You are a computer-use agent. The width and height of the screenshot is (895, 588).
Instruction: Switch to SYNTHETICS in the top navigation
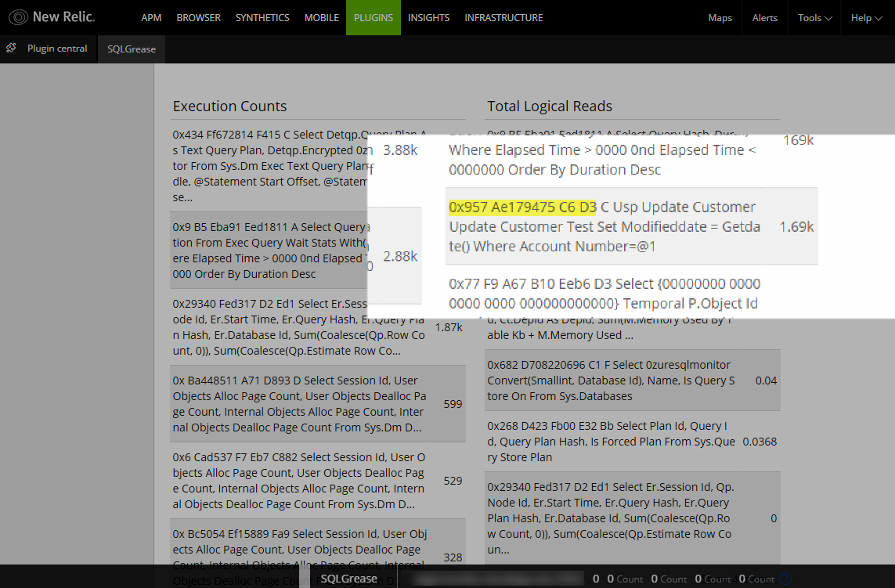pyautogui.click(x=262, y=18)
